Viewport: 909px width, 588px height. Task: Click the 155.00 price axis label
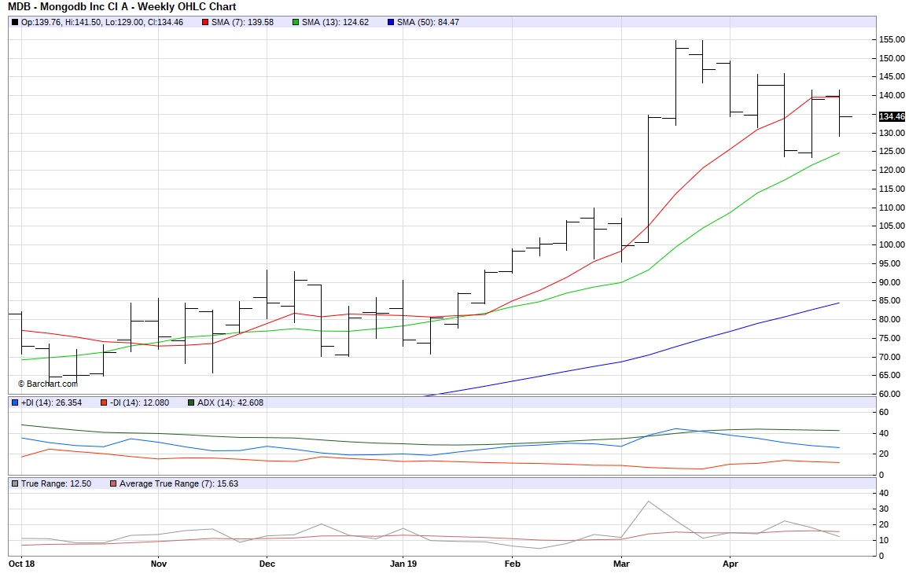tap(891, 39)
